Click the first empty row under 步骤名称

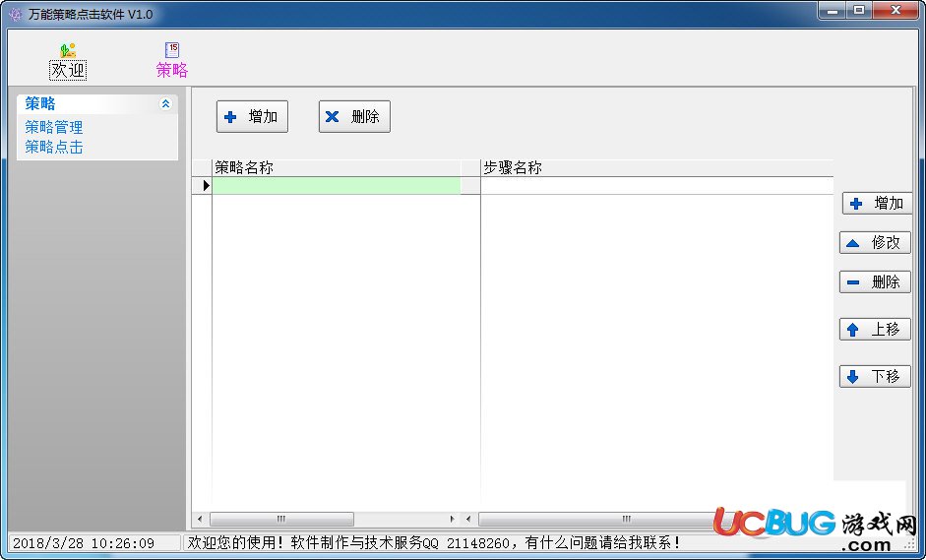[x=656, y=185]
